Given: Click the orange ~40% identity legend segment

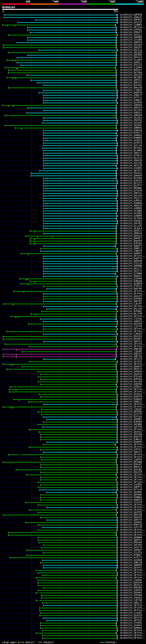Looking at the screenshot, I should tap(45, 4).
